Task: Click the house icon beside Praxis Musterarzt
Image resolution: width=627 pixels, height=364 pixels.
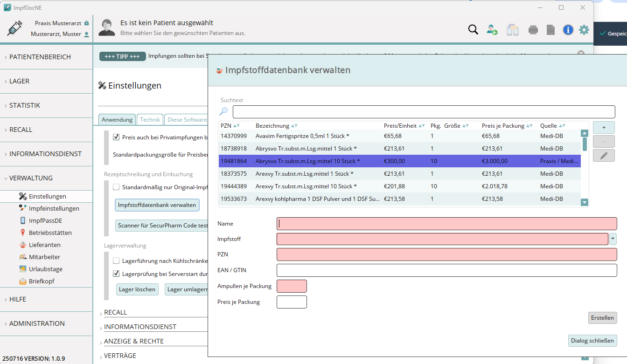Action: coord(86,23)
